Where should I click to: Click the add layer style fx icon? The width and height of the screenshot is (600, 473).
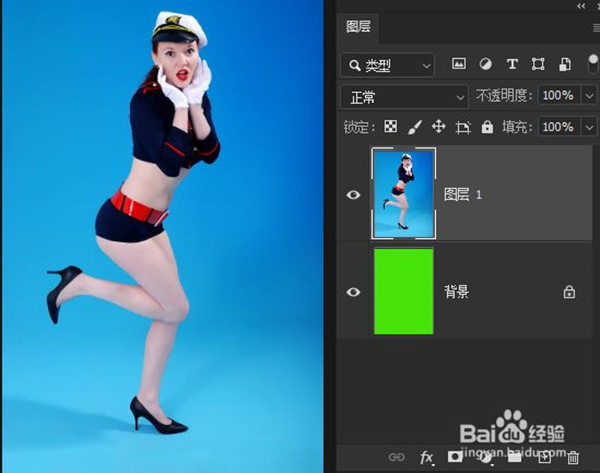coord(427,457)
